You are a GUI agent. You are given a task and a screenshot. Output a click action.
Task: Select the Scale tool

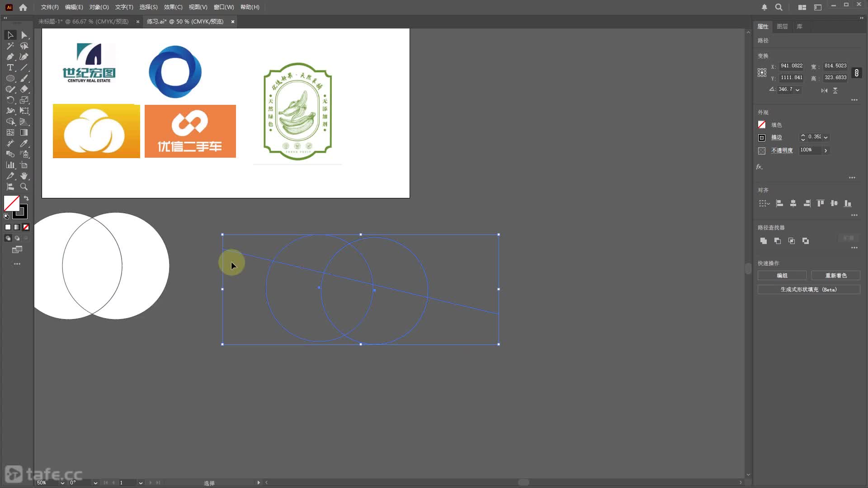(x=24, y=100)
